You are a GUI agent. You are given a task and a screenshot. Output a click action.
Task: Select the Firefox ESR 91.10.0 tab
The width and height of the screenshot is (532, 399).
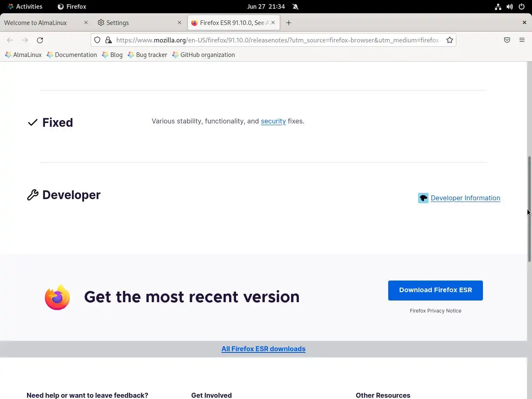click(x=234, y=22)
